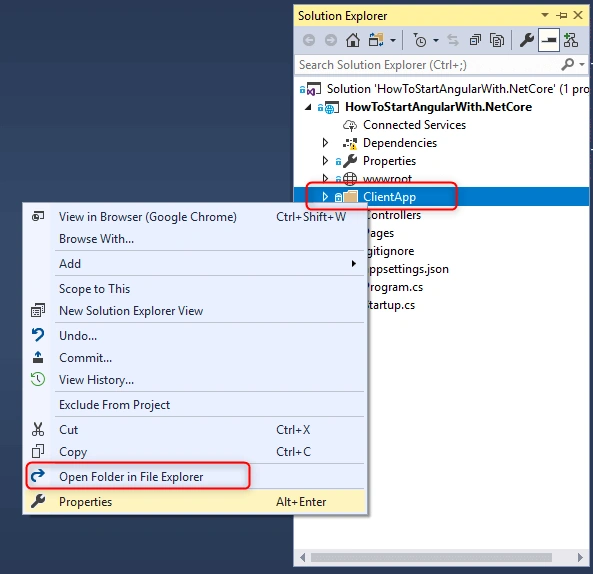
Task: Toggle the Preview Selected Items button
Action: pos(548,40)
